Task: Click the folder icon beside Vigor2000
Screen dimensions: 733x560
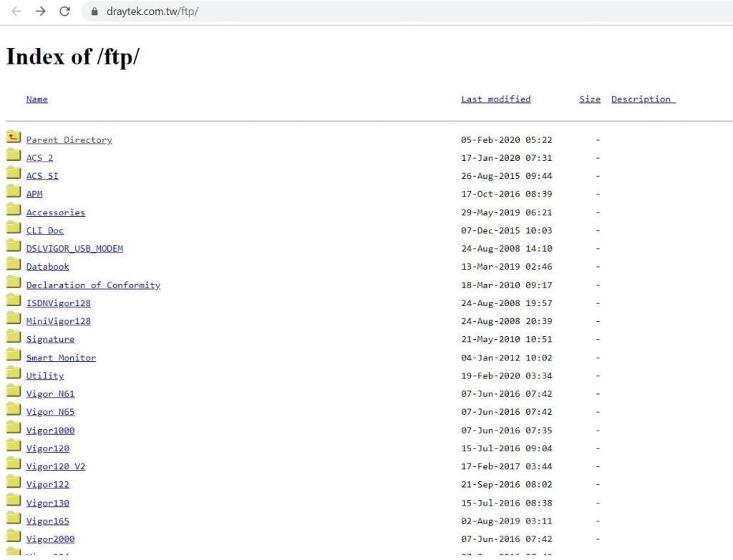Action: [14, 536]
